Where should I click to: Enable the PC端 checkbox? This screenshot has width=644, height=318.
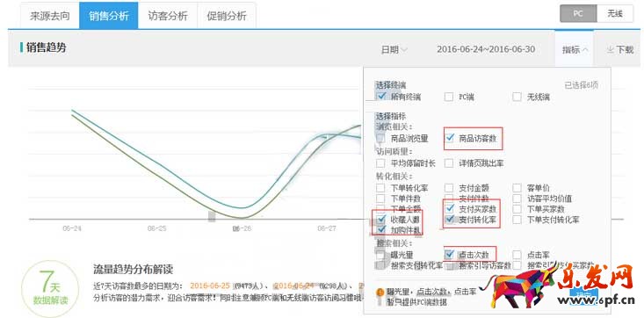[449, 98]
